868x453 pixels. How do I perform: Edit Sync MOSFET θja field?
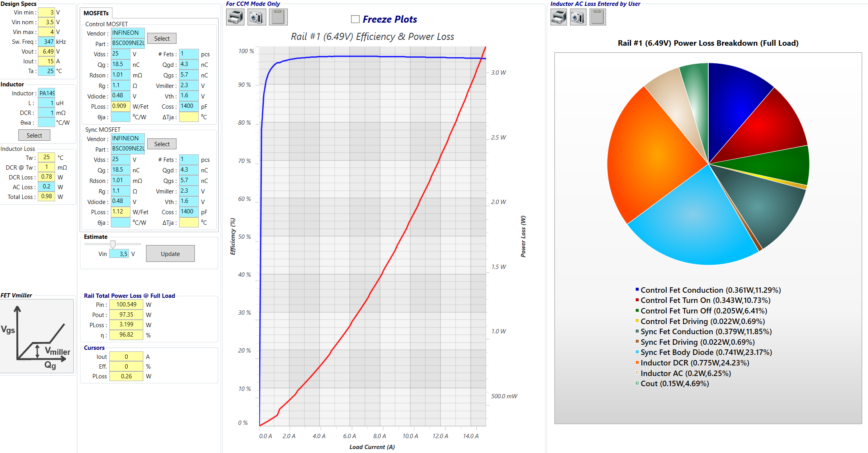tap(121, 222)
